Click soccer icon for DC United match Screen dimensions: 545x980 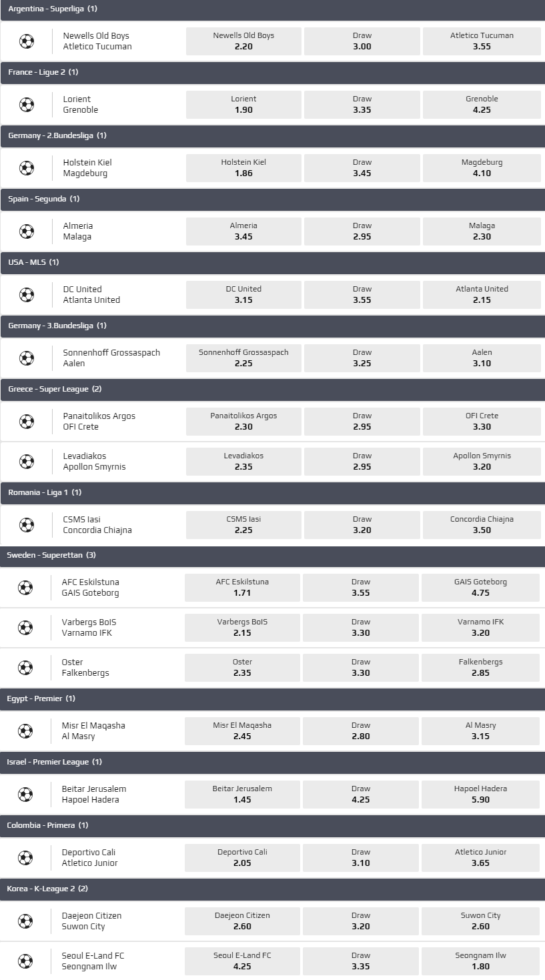click(27, 295)
